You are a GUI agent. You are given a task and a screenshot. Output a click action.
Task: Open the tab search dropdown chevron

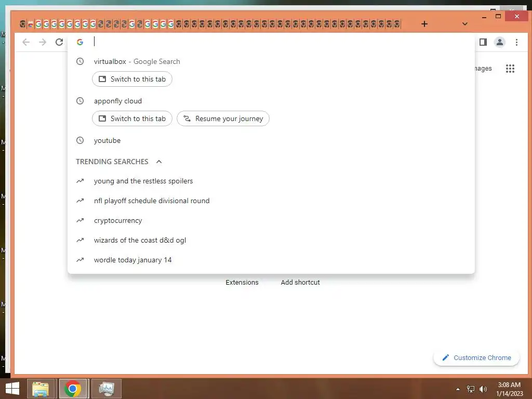(x=465, y=24)
